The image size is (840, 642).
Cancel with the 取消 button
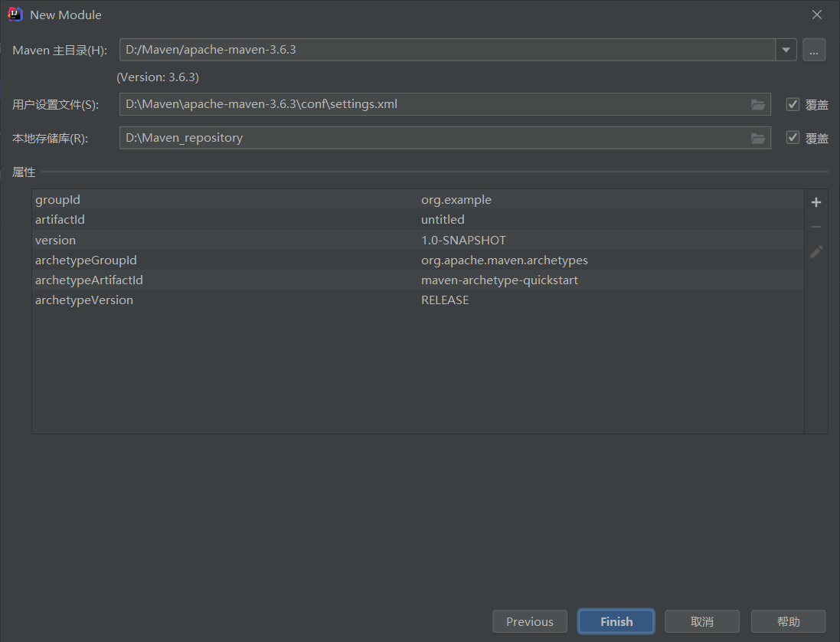click(x=702, y=621)
